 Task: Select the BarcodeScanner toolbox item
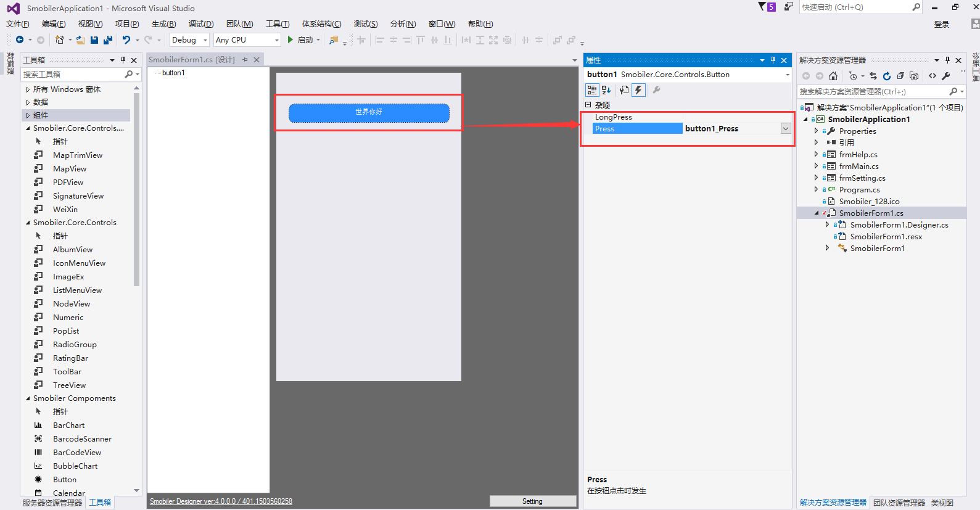tap(82, 439)
